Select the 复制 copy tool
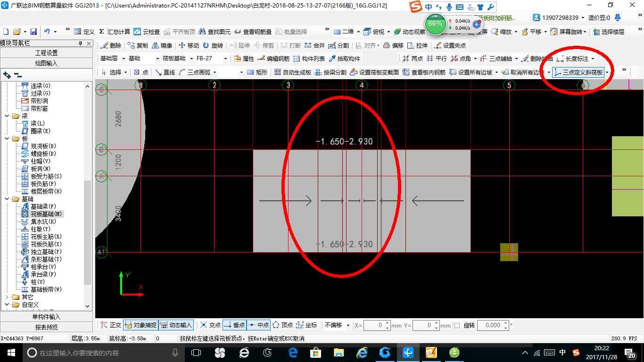Screen dimensions: 644x362 coord(138,46)
